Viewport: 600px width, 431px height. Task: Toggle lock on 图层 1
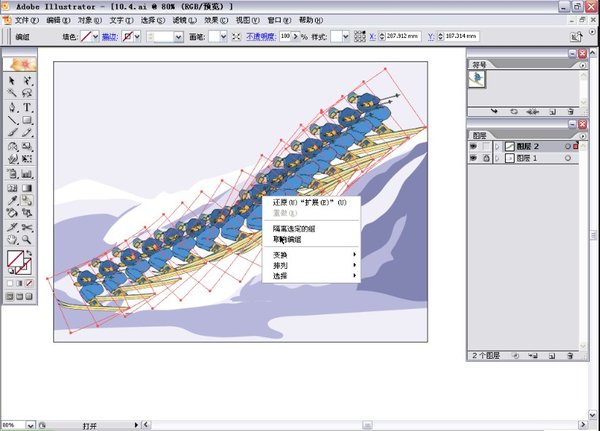(486, 158)
